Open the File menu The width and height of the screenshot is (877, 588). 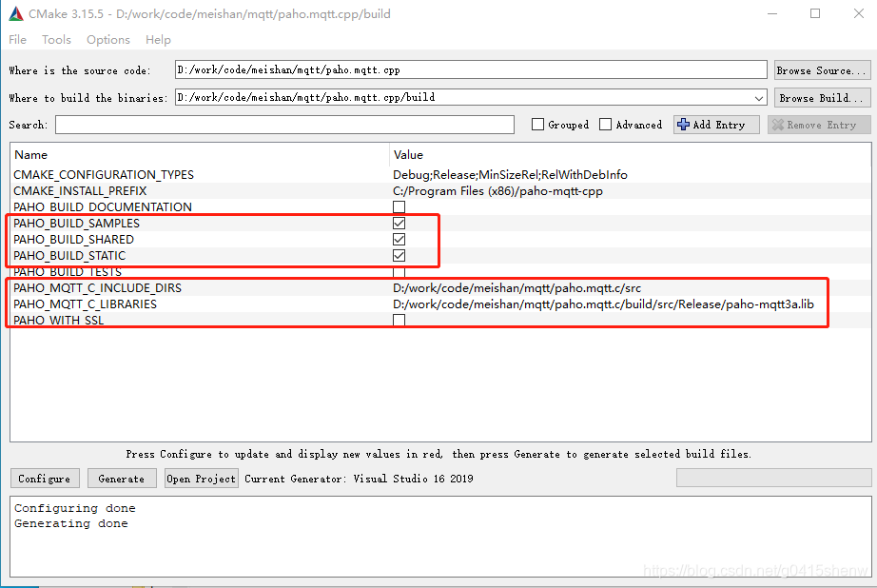(x=17, y=40)
